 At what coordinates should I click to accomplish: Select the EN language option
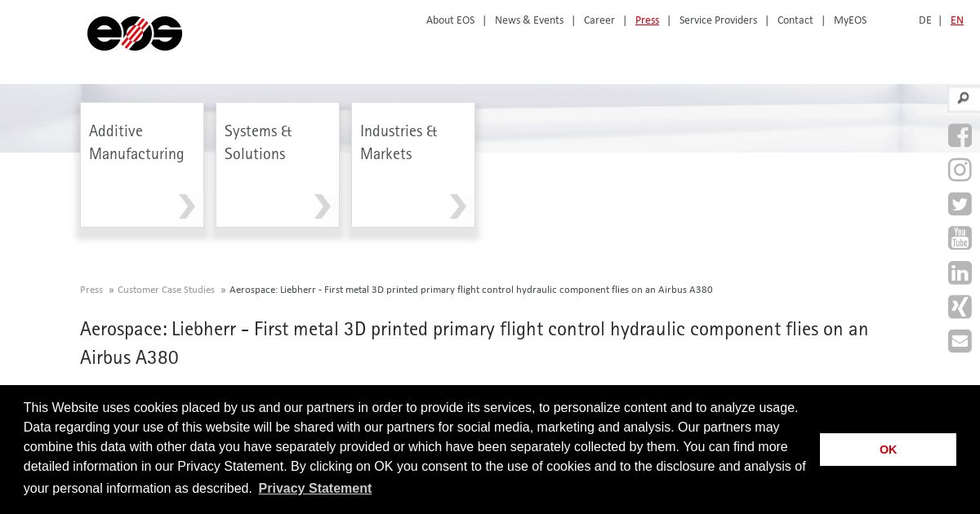(x=956, y=20)
